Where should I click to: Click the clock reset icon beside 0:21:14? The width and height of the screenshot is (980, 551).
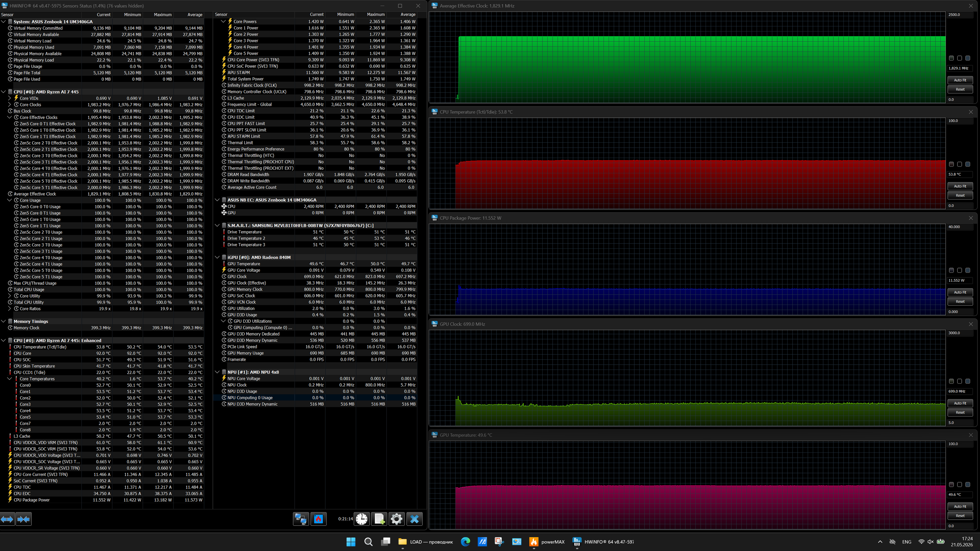[362, 519]
